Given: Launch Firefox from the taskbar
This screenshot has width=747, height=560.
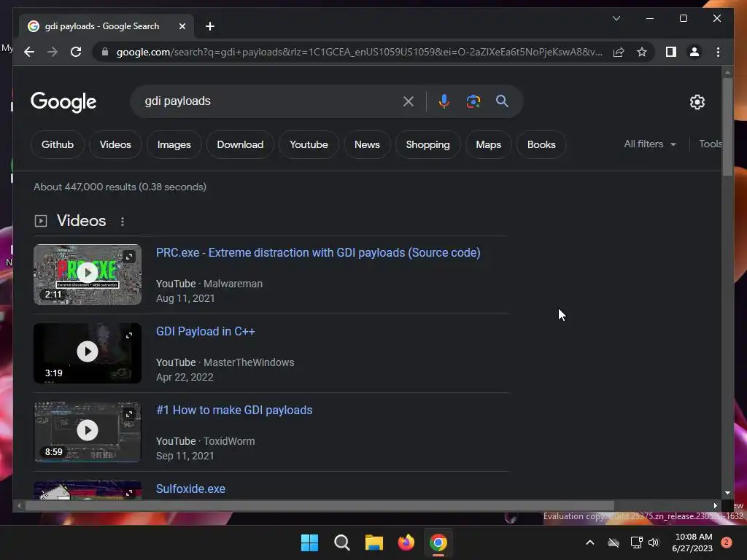Looking at the screenshot, I should pos(406,542).
